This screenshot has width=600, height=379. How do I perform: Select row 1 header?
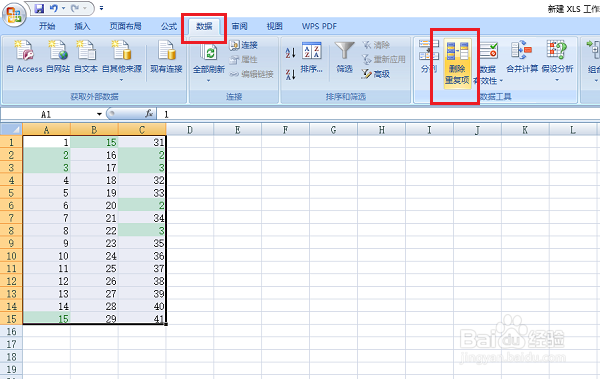coord(11,142)
